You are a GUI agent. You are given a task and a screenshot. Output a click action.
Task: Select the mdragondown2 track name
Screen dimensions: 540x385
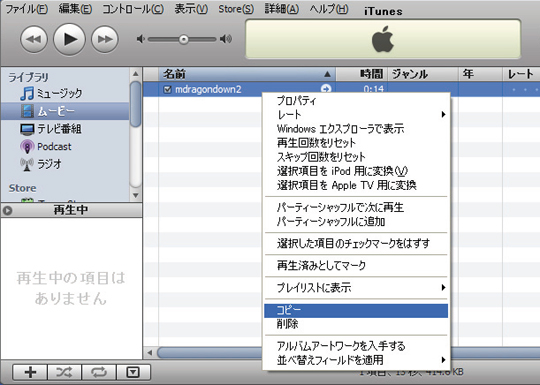[x=208, y=90]
